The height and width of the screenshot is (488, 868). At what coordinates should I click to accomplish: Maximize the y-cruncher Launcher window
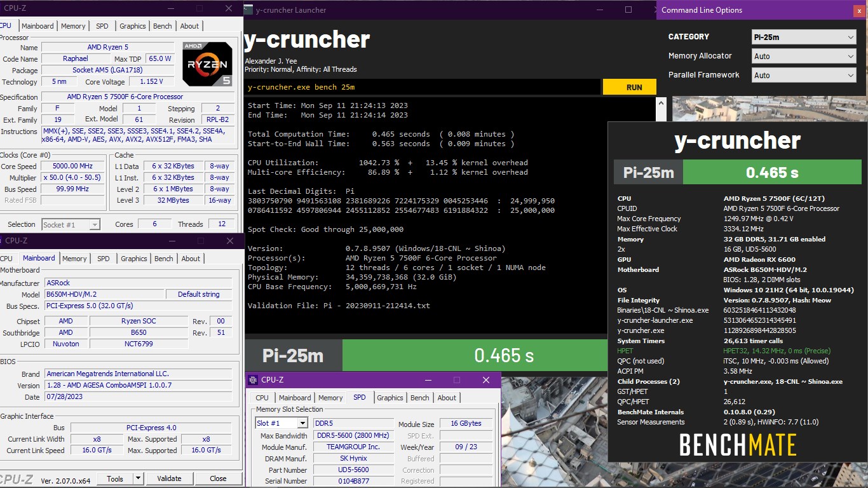(x=628, y=10)
